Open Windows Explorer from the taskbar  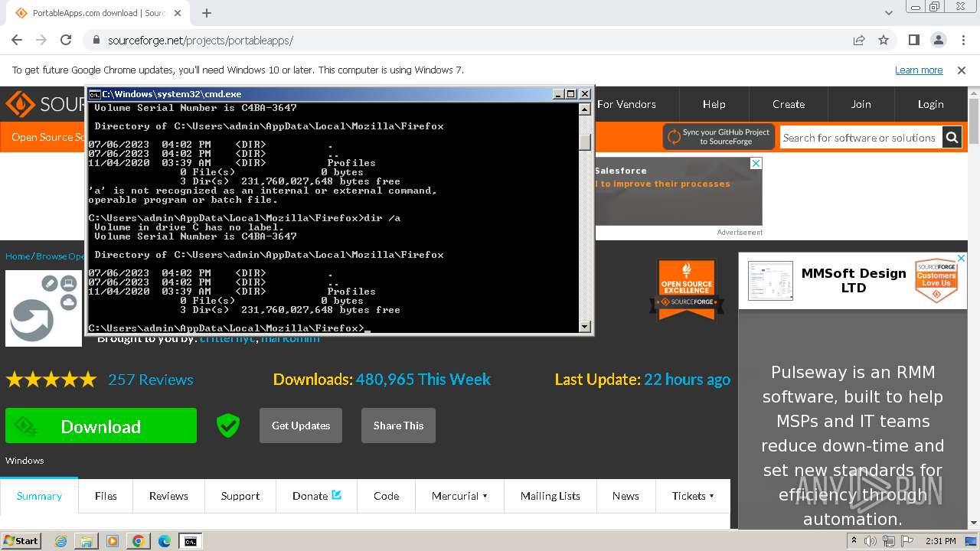tap(87, 541)
